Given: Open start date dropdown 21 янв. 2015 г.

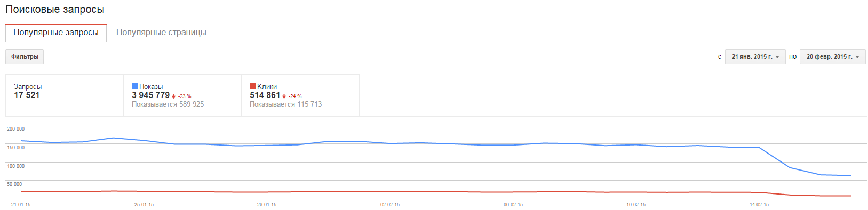Looking at the screenshot, I should (x=755, y=56).
